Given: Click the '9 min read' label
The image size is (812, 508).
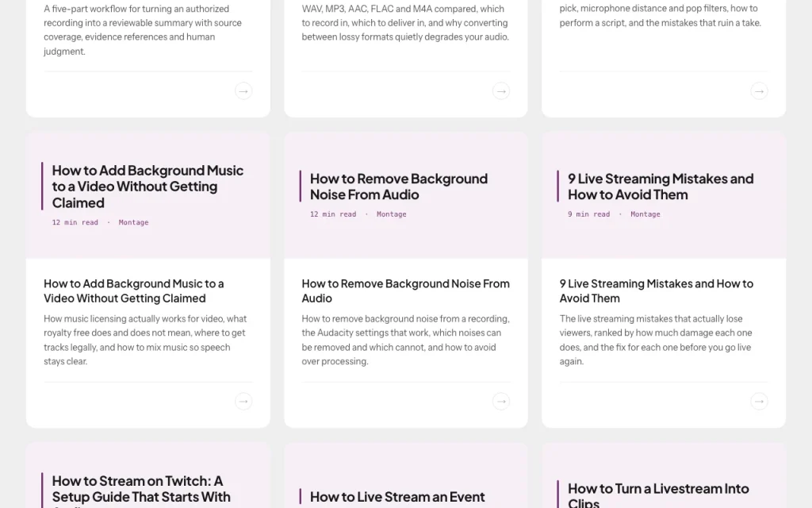Looking at the screenshot, I should click(589, 214).
